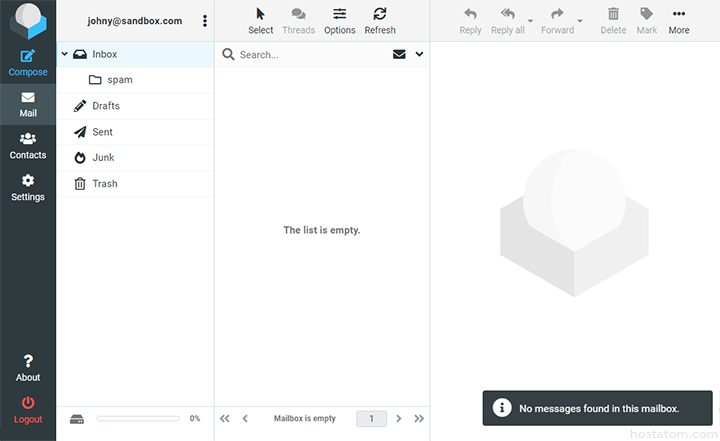The height and width of the screenshot is (441, 720).
Task: Select the Drafts folder
Action: 106,106
